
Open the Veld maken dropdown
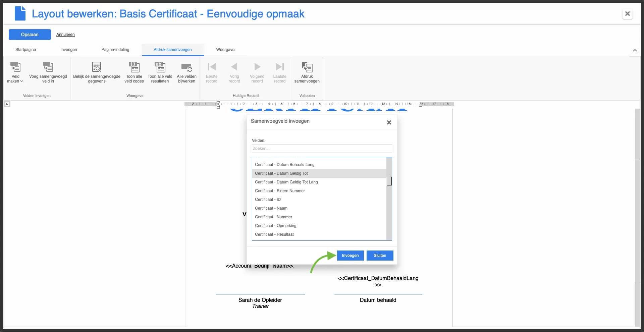[x=15, y=72]
